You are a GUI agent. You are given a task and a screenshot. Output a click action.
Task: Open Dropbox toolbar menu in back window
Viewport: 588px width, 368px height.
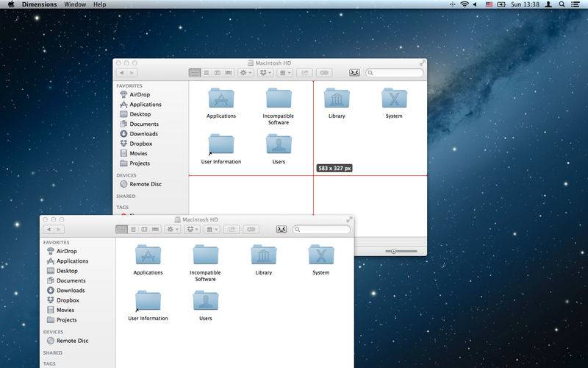click(x=265, y=73)
